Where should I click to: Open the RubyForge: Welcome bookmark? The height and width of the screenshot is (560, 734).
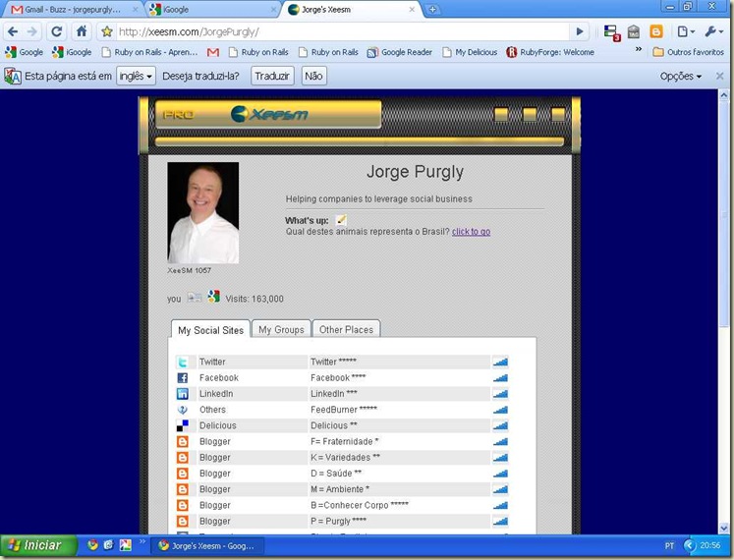(550, 52)
